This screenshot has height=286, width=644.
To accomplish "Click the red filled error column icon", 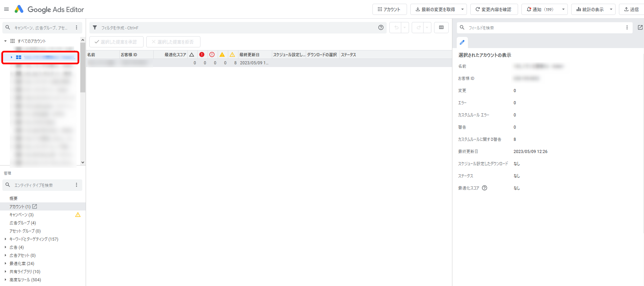I will [202, 54].
